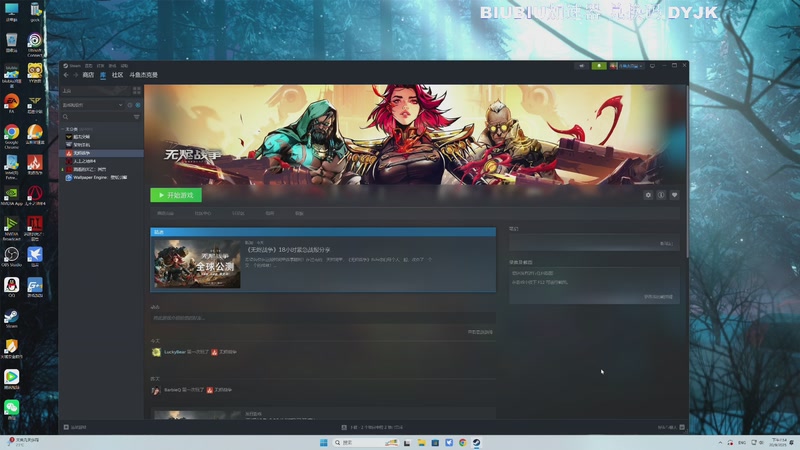Viewport: 800px width, 450px height.
Task: Click the Big Picture mode monitor icon
Action: (653, 66)
